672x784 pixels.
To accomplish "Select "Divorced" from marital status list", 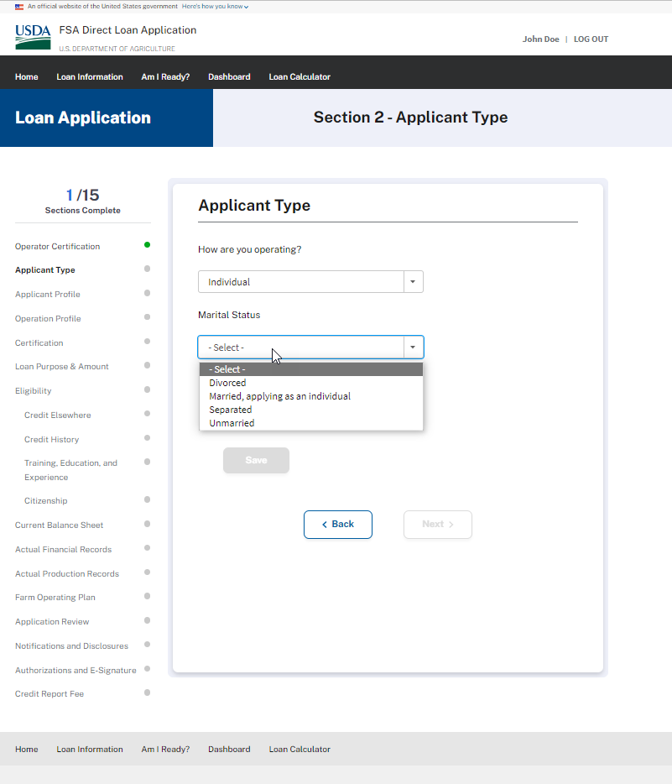I will (227, 383).
